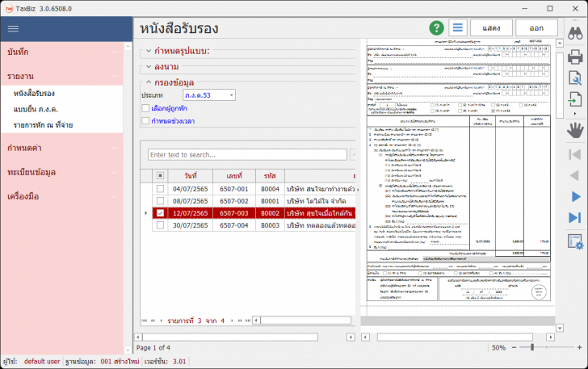
Task: Sort by วันที่ column header
Action: pos(191,175)
